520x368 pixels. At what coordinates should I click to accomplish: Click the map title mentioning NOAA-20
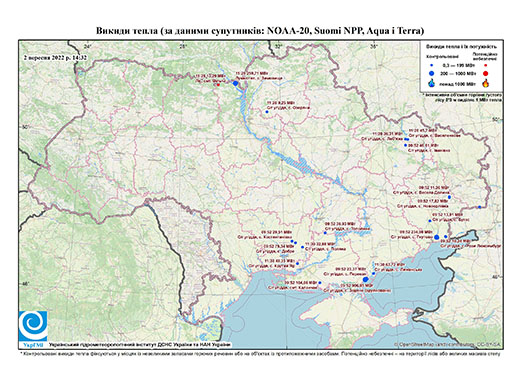[260, 31]
